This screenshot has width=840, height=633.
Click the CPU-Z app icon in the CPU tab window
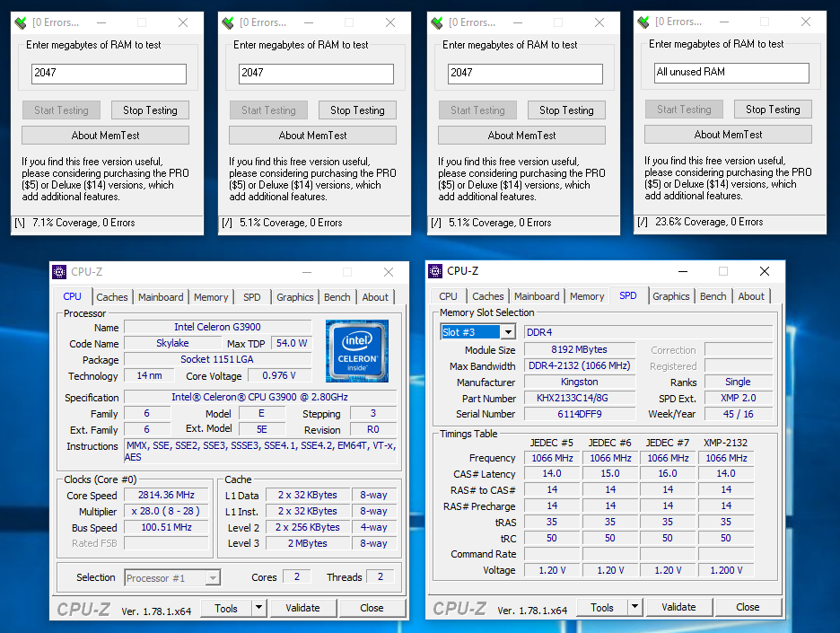tap(59, 272)
